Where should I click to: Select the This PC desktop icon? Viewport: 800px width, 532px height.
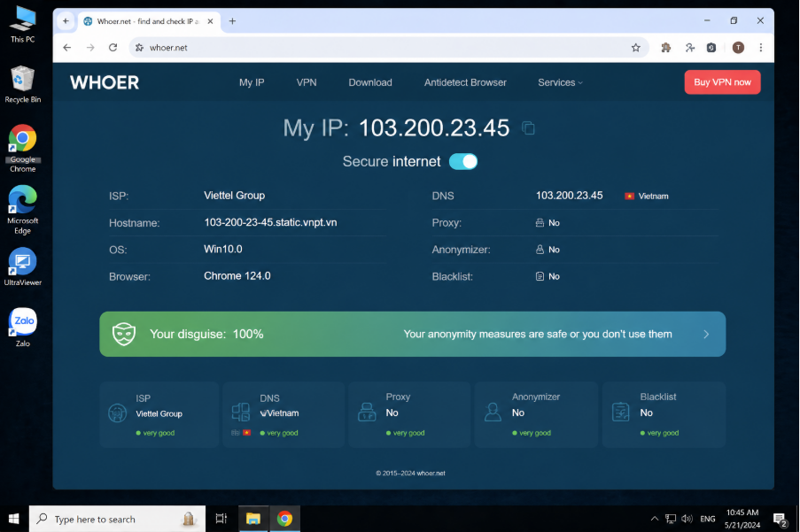click(22, 24)
